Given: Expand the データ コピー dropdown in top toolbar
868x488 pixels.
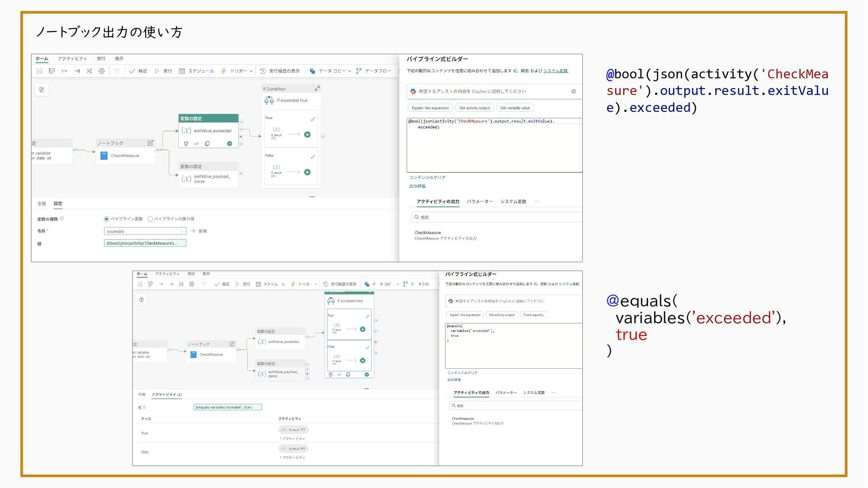Looking at the screenshot, I should (x=349, y=71).
